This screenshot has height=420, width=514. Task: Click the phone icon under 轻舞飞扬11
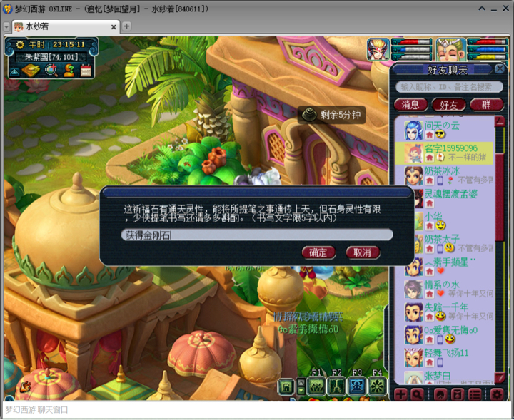(440, 362)
